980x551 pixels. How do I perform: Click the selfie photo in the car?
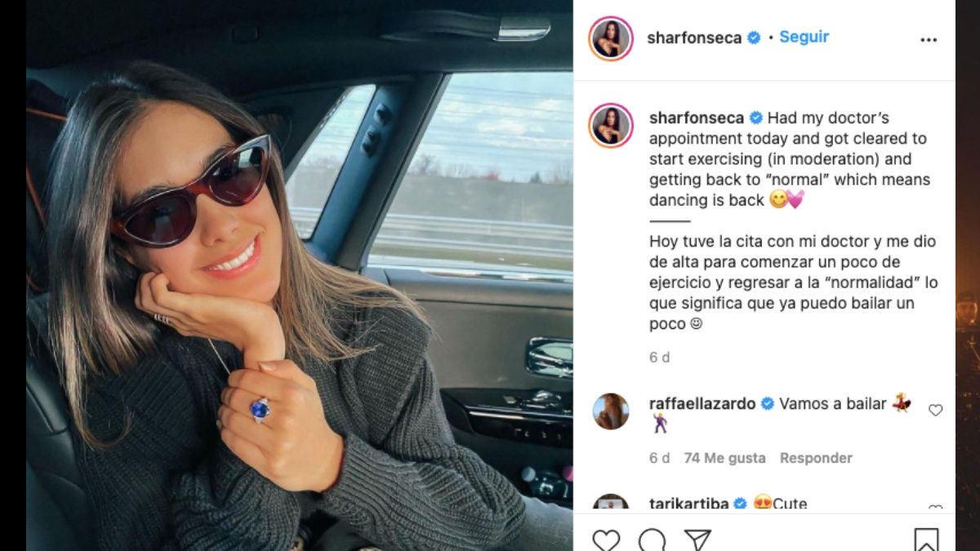click(299, 275)
